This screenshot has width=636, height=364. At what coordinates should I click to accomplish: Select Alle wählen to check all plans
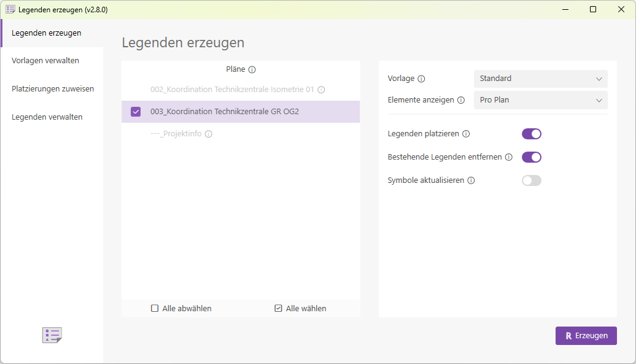click(300, 308)
